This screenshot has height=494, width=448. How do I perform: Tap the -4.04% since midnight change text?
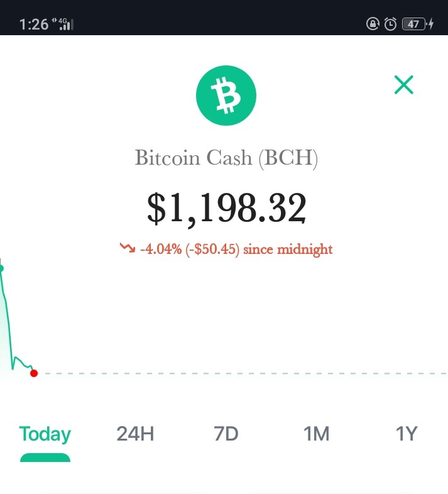[236, 250]
